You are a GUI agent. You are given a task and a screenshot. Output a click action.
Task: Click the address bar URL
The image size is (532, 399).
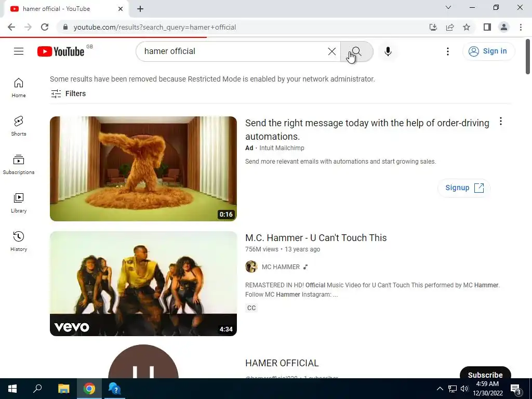tap(155, 27)
